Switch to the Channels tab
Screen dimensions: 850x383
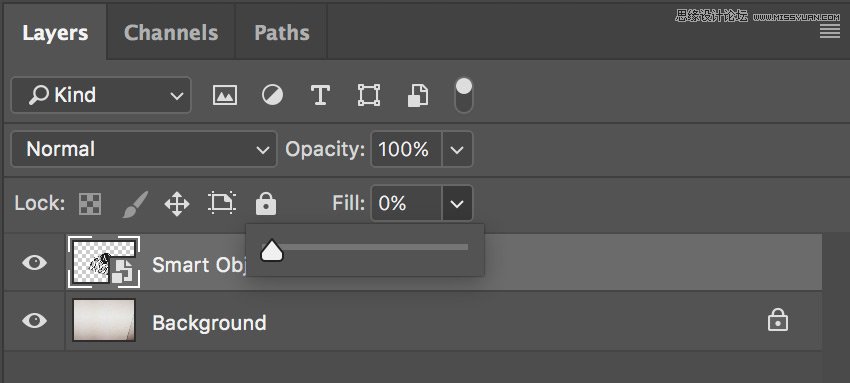(171, 33)
